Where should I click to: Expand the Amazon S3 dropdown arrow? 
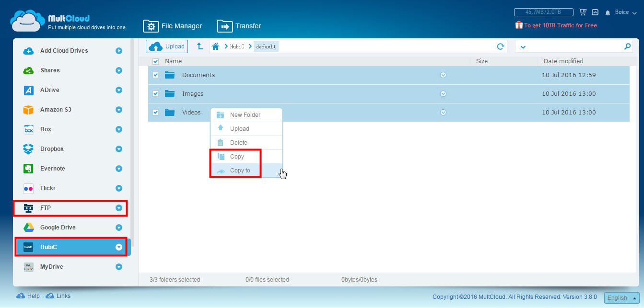click(118, 110)
